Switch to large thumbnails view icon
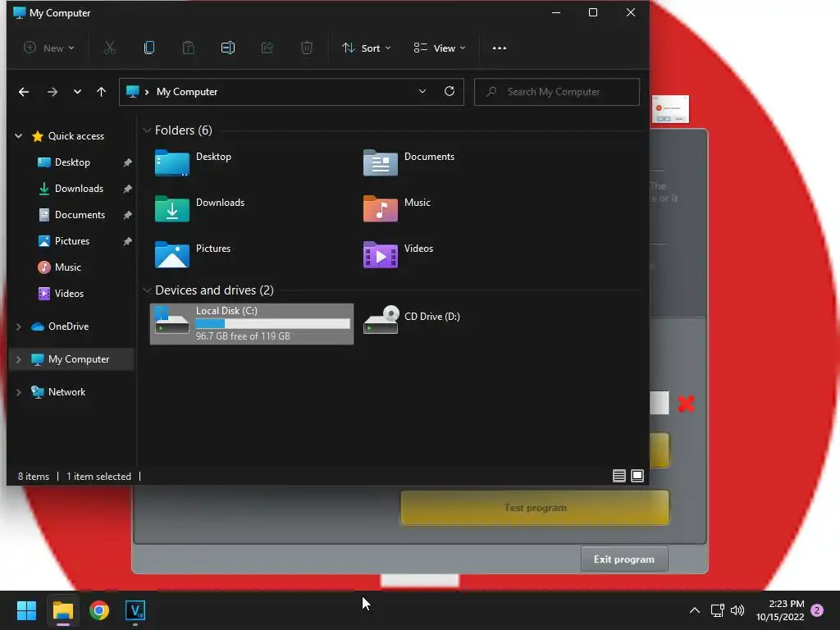840x630 pixels. pyautogui.click(x=637, y=476)
